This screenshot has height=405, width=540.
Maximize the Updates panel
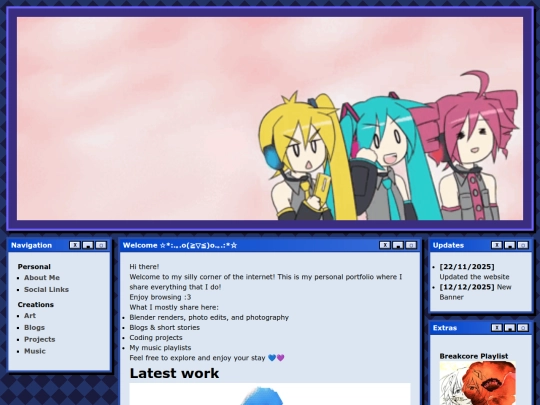(x=523, y=245)
